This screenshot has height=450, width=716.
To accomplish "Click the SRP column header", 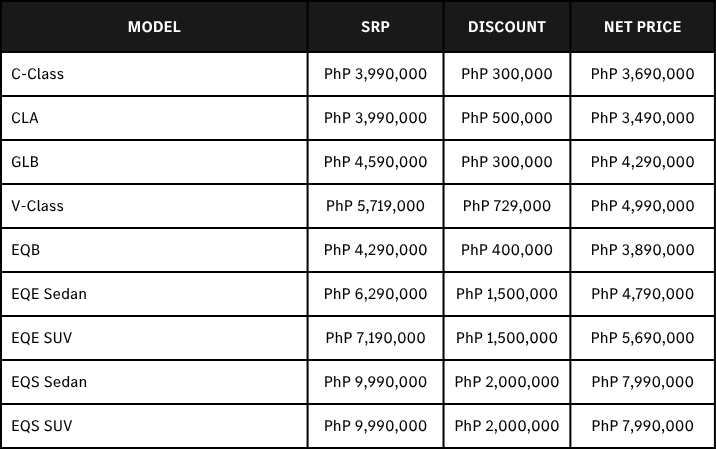I will point(375,27).
